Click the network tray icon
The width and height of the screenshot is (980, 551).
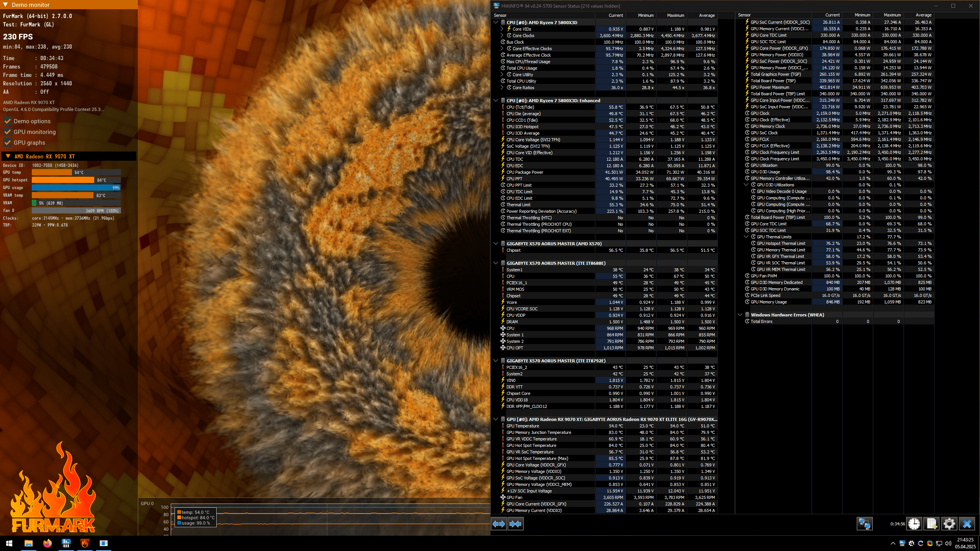point(939,543)
